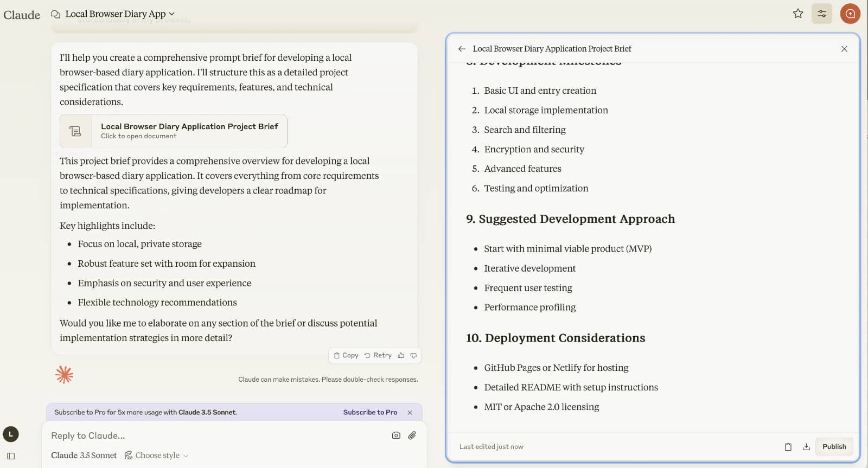Download the project brief document
This screenshot has width=868, height=468.
pos(806,447)
